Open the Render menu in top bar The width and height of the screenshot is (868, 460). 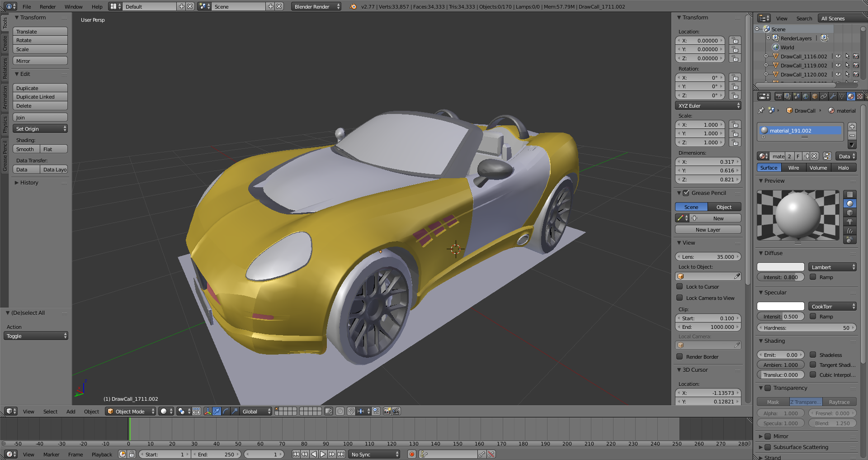pyautogui.click(x=47, y=7)
